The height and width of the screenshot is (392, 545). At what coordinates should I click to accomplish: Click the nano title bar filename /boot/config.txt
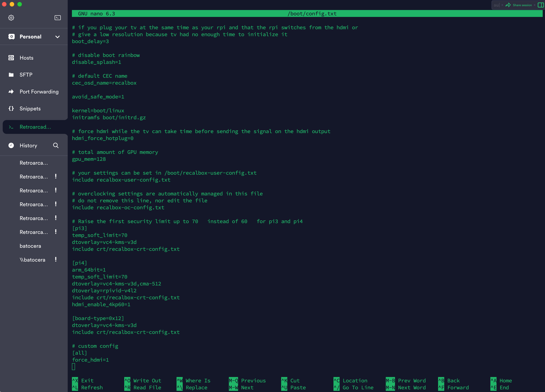(x=312, y=14)
